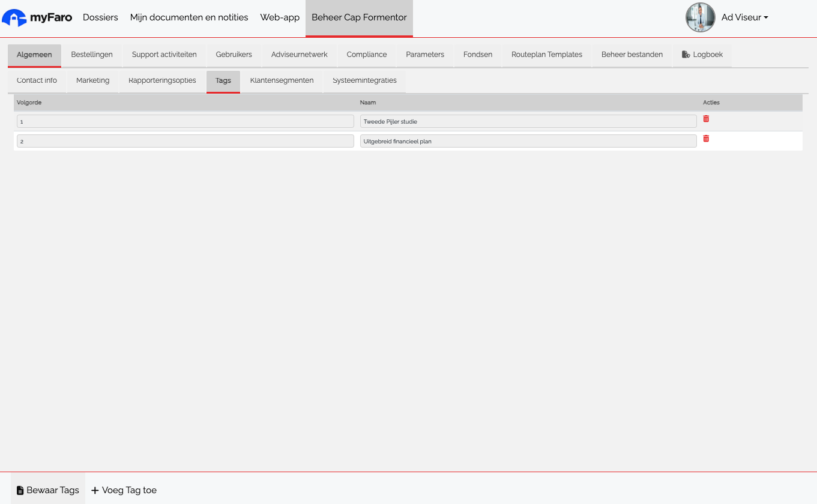Open the Routeplan Templates tab

[x=546, y=55]
